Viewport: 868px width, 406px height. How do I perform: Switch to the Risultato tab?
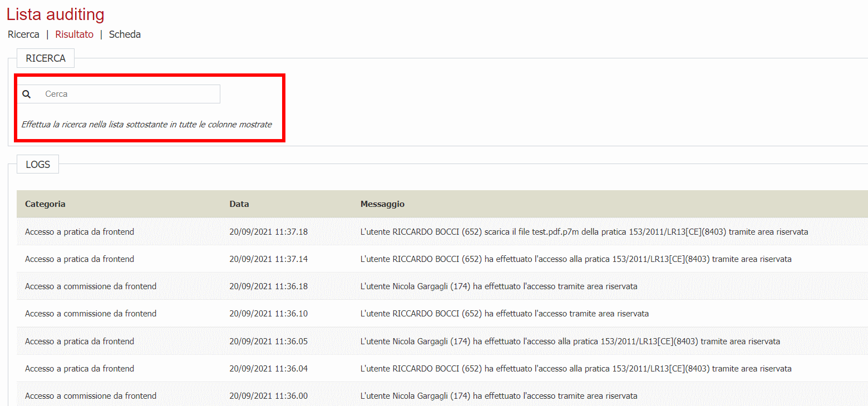(74, 34)
